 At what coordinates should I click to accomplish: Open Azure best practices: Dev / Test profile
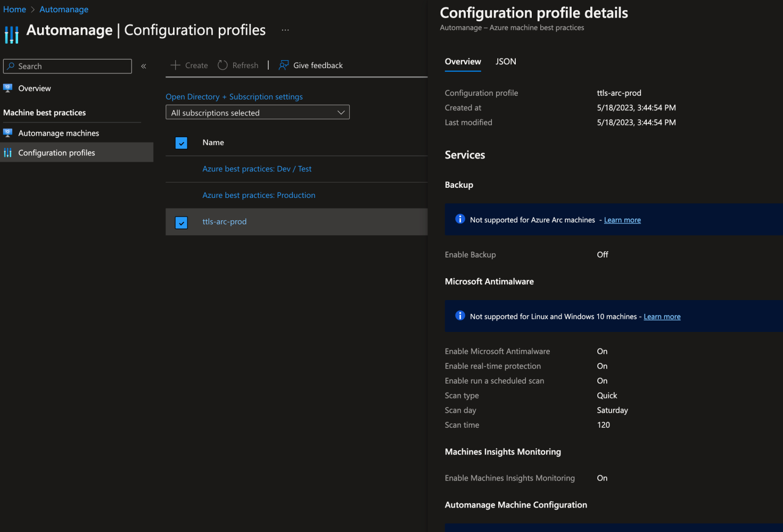tap(257, 169)
